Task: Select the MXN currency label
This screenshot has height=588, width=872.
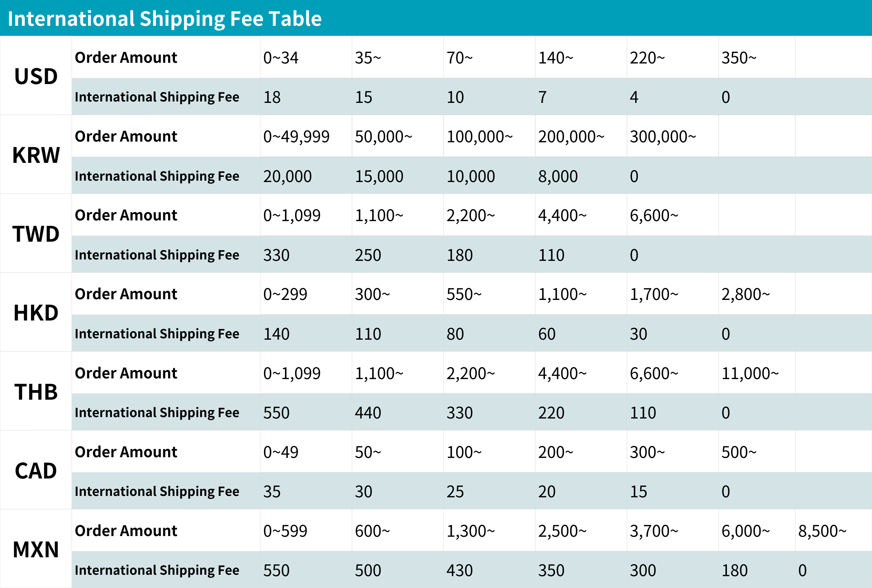Action: [36, 549]
